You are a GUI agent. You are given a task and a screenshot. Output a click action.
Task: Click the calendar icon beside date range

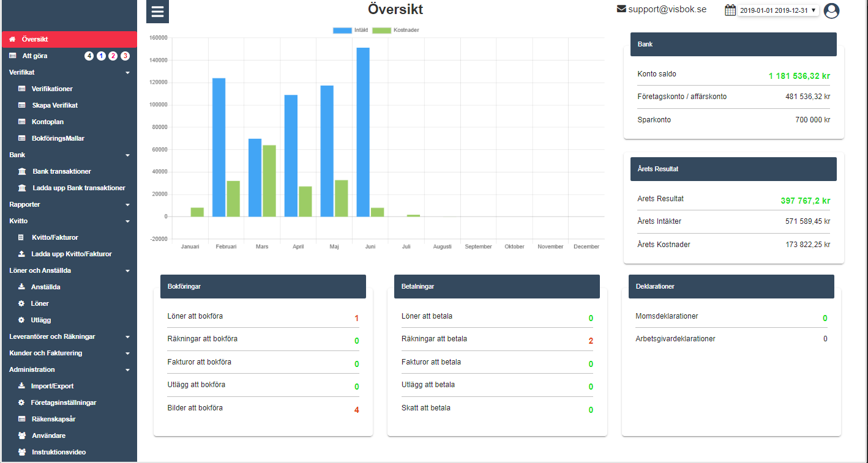[730, 10]
